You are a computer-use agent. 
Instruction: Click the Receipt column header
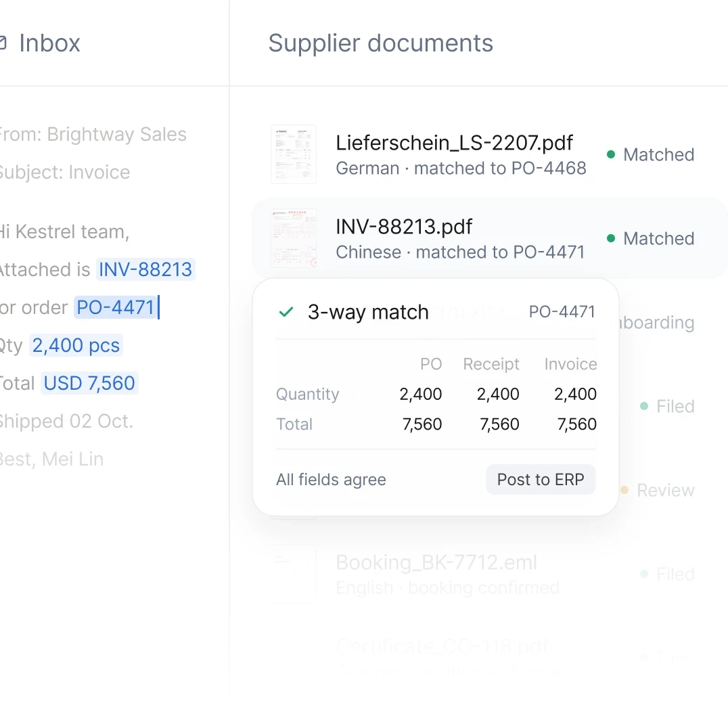(491, 364)
